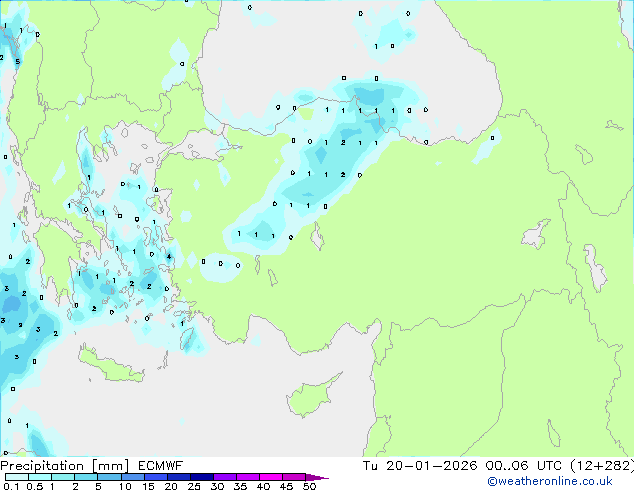Click the 50 value on legend scale
This screenshot has height=490, width=634.
click(309, 487)
